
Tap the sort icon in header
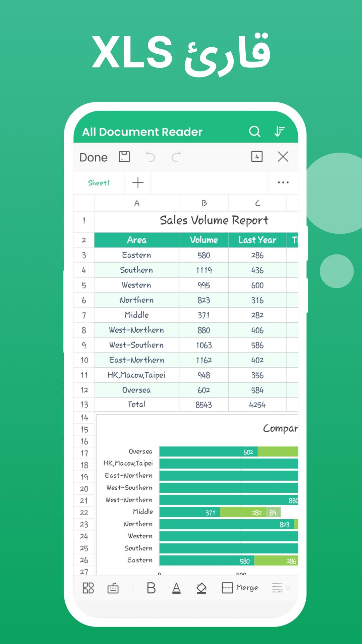(x=280, y=131)
